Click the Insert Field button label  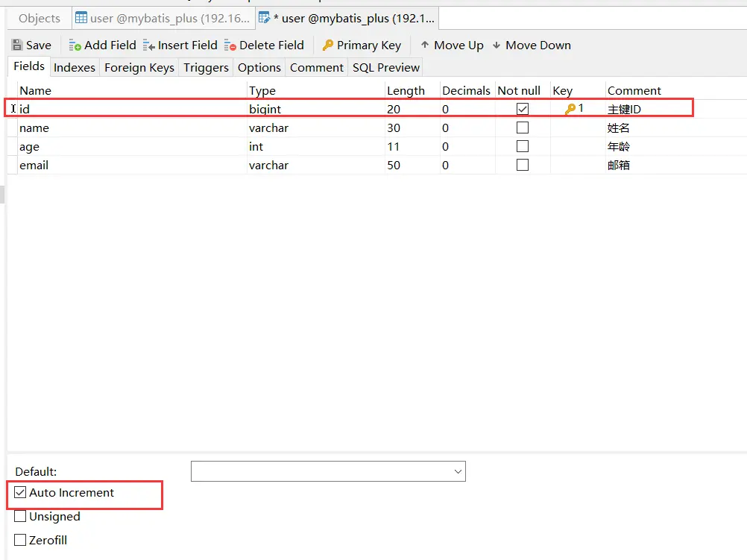[x=187, y=45]
